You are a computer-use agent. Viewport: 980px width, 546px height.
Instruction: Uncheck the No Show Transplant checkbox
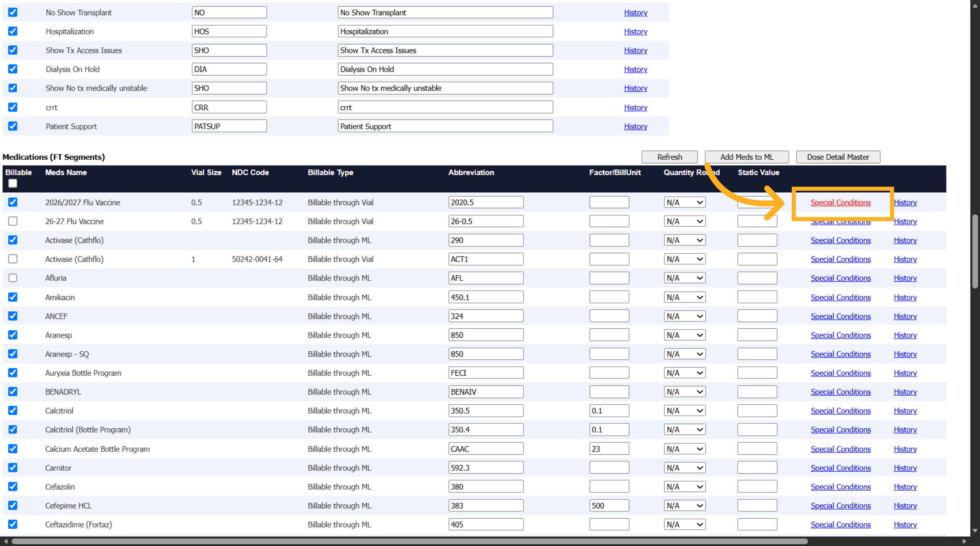[x=13, y=12]
